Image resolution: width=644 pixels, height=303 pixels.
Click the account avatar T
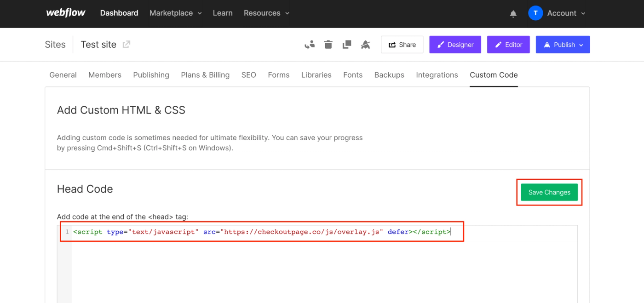(x=535, y=13)
